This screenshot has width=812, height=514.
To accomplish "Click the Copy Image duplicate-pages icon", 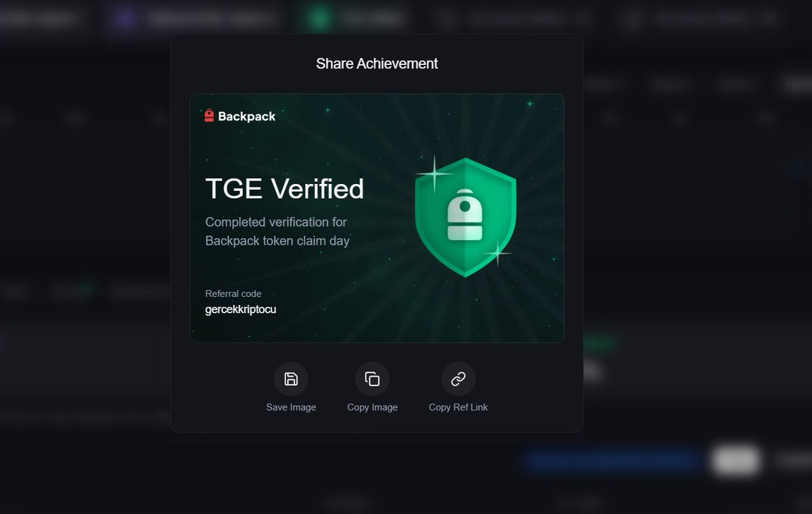I will pos(372,379).
